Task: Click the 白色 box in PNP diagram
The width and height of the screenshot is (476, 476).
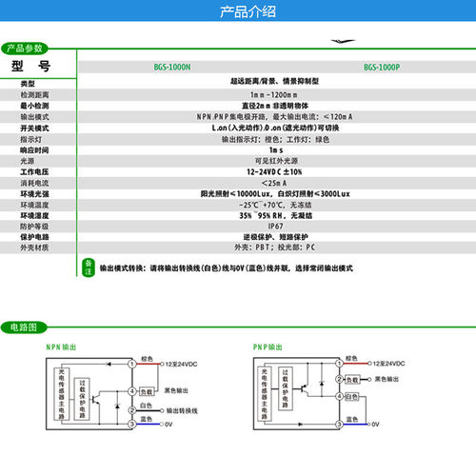Action: click(x=351, y=396)
